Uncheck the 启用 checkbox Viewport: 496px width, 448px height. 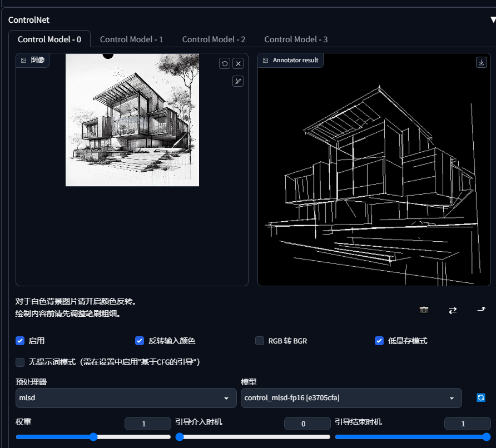coord(20,341)
